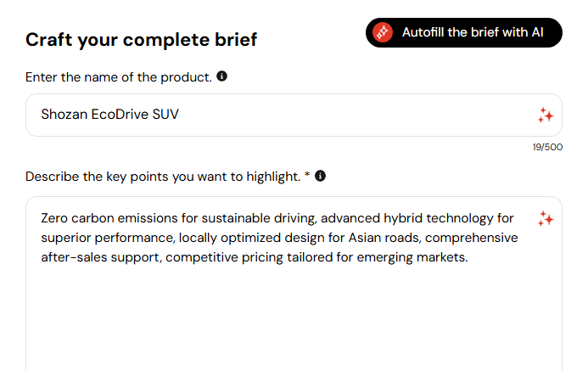Click the AI sparkle icon in the product name field

546,115
